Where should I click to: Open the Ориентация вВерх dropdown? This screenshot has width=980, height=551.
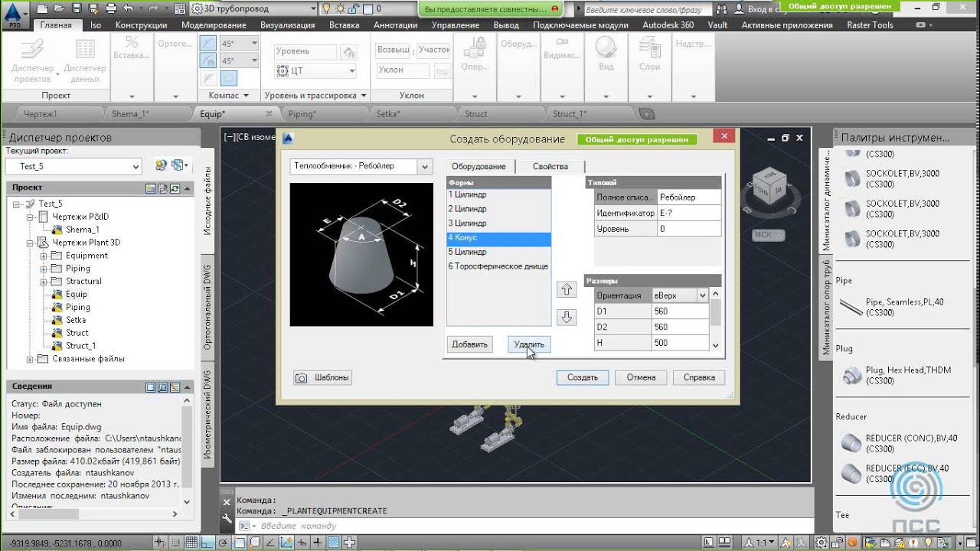point(702,295)
